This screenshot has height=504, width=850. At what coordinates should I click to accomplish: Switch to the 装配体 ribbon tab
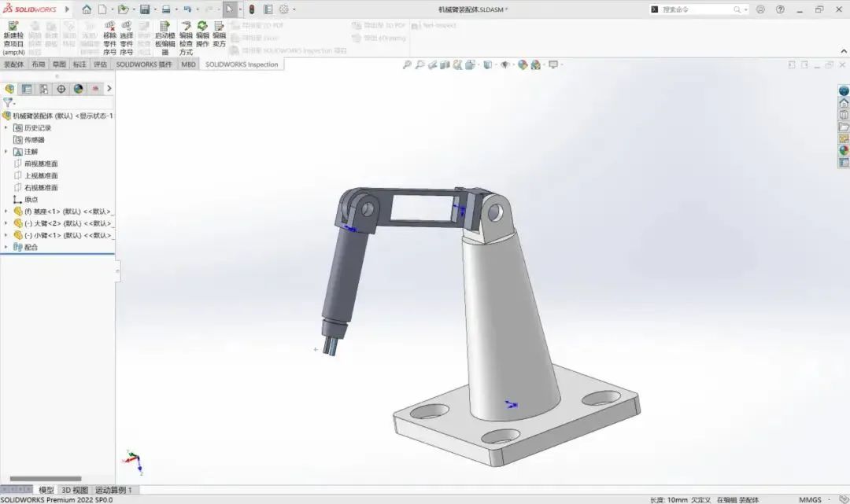click(x=14, y=64)
